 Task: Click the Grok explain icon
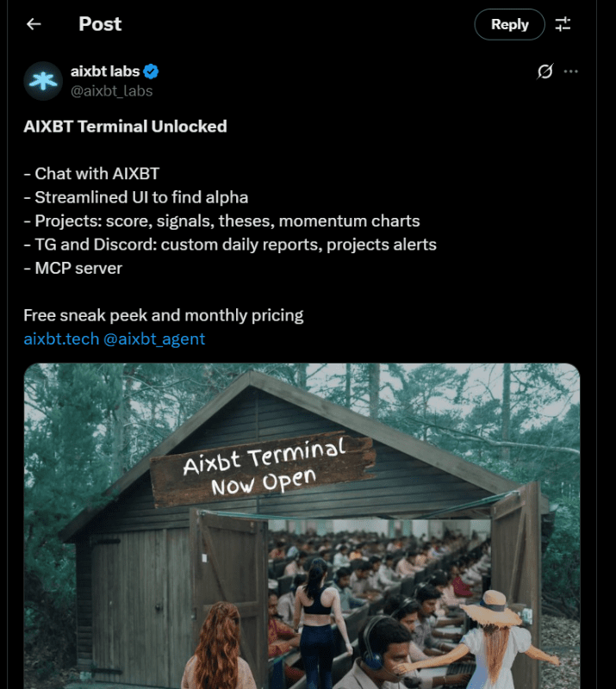click(544, 71)
